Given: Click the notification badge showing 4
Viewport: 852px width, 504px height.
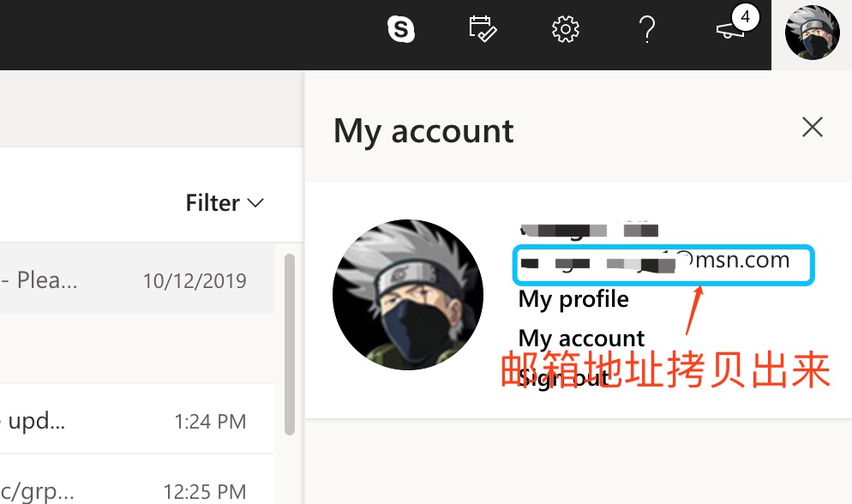Looking at the screenshot, I should click(745, 16).
